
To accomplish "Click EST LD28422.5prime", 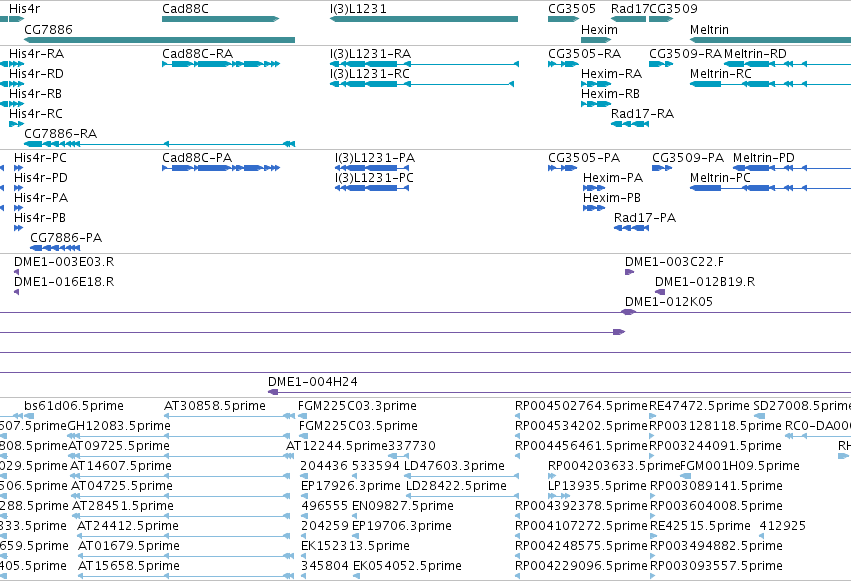I will pos(456,486).
